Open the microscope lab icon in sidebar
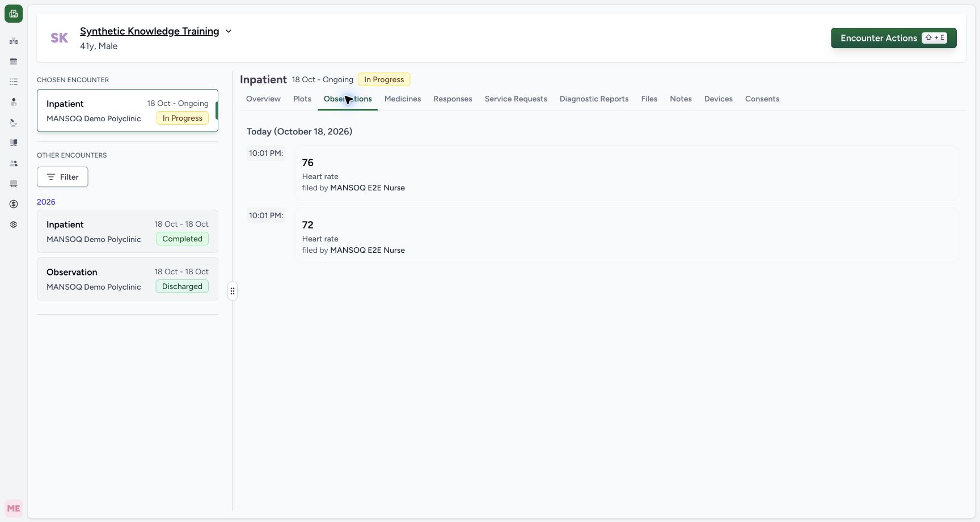 pos(14,122)
